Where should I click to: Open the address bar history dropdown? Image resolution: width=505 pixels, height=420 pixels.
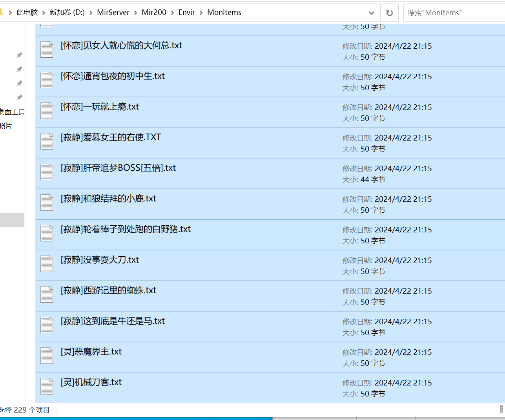click(372, 13)
